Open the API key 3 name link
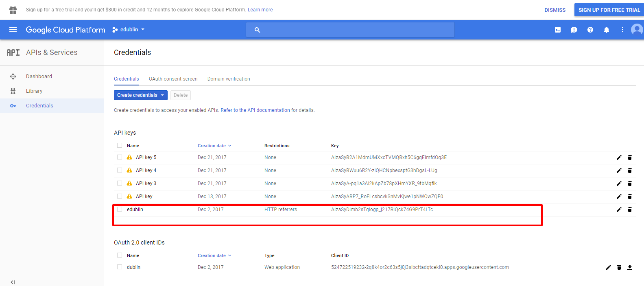The image size is (644, 286). [x=146, y=183]
